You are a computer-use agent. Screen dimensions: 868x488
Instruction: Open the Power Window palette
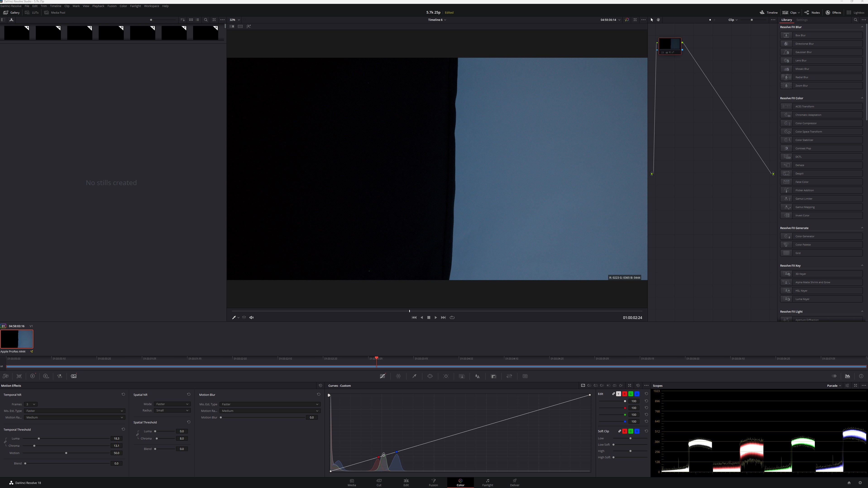430,376
